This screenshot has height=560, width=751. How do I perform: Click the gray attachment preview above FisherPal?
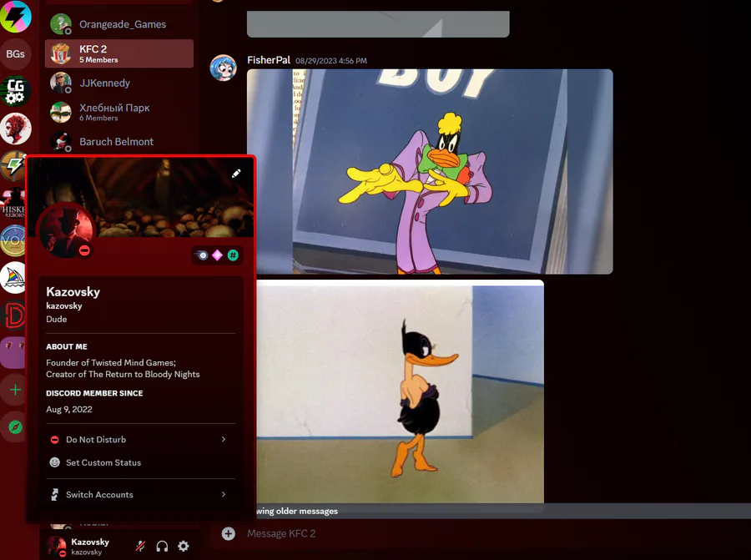pos(378,24)
